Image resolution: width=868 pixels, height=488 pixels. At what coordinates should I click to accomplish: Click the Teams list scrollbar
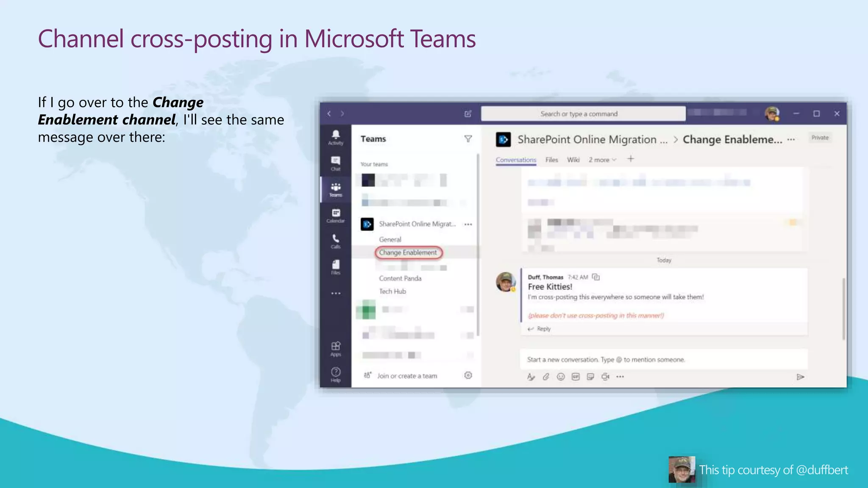(x=478, y=245)
